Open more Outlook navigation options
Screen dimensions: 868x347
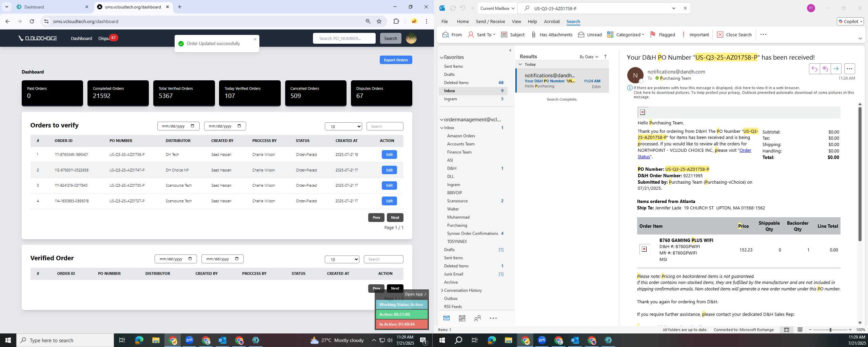click(493, 318)
